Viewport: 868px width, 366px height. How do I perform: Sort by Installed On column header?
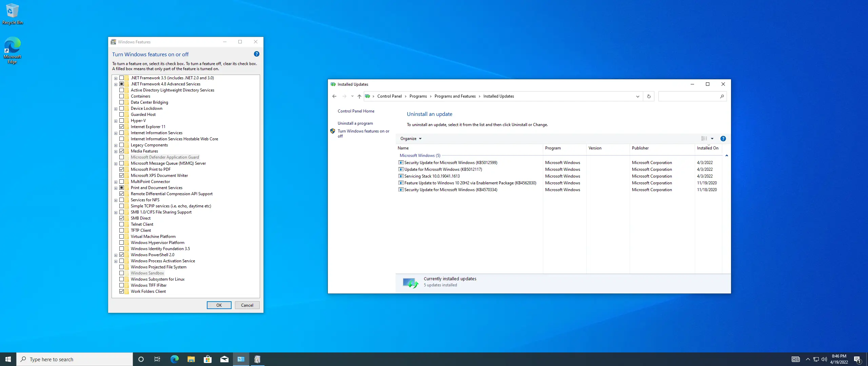[x=707, y=148]
